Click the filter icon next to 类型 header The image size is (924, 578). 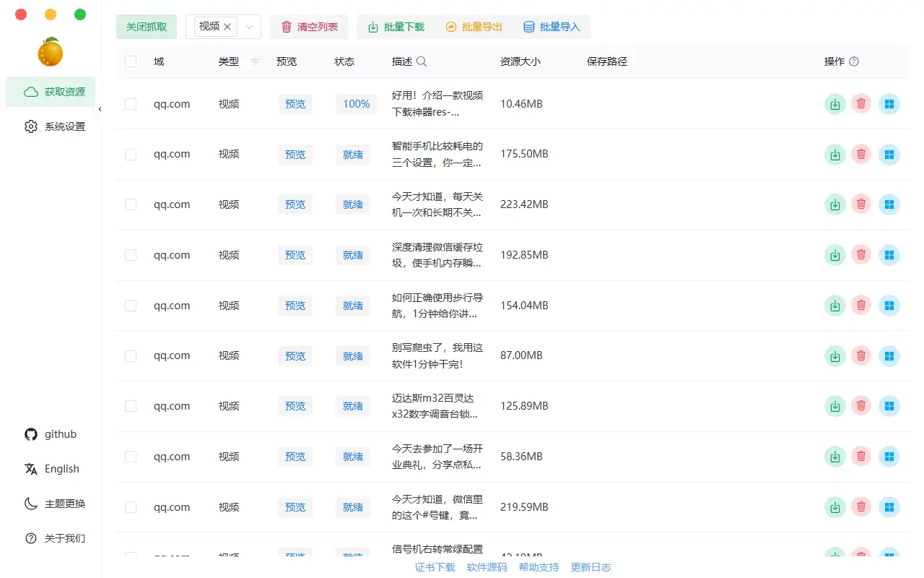255,62
